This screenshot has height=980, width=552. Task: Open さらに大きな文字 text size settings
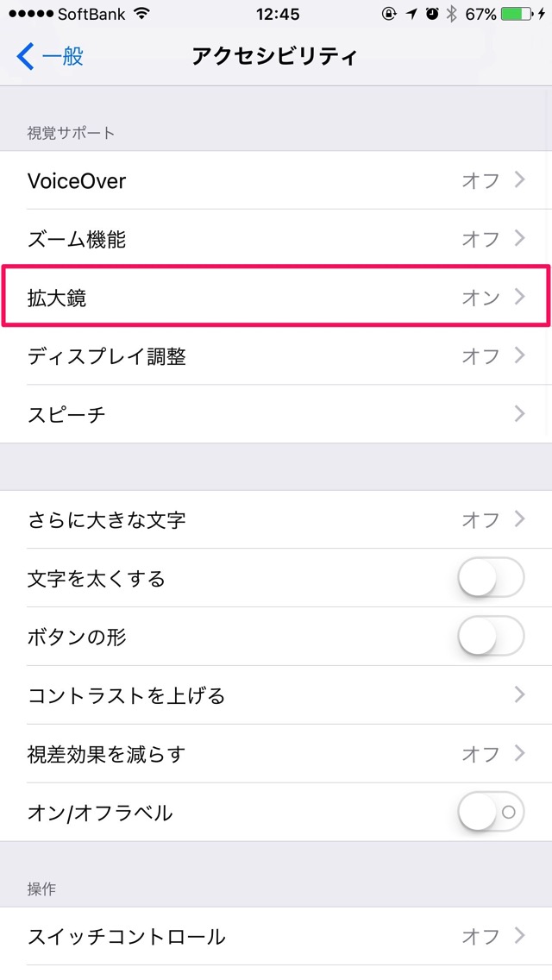(276, 519)
